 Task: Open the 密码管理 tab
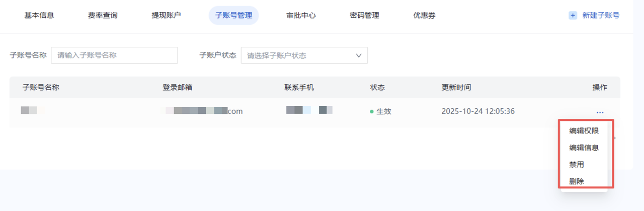pyautogui.click(x=364, y=16)
